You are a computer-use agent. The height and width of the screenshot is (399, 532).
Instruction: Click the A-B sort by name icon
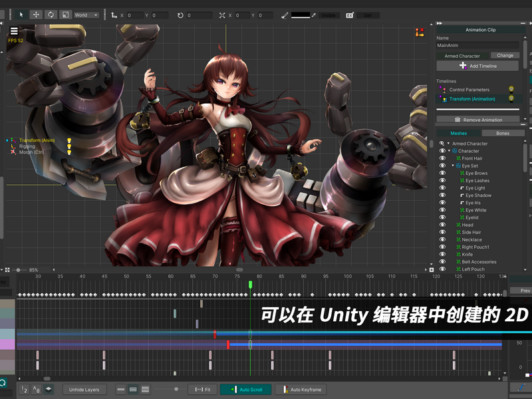click(37, 390)
